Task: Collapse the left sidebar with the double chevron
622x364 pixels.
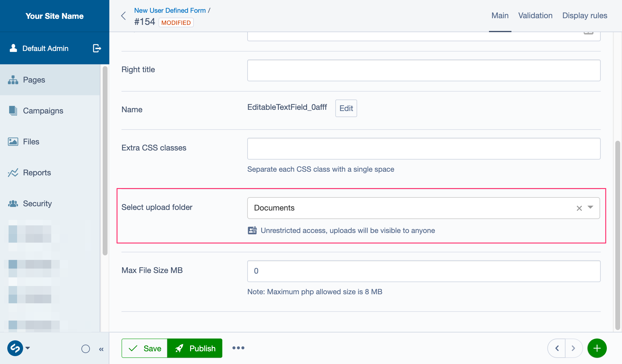Action: [x=101, y=349]
